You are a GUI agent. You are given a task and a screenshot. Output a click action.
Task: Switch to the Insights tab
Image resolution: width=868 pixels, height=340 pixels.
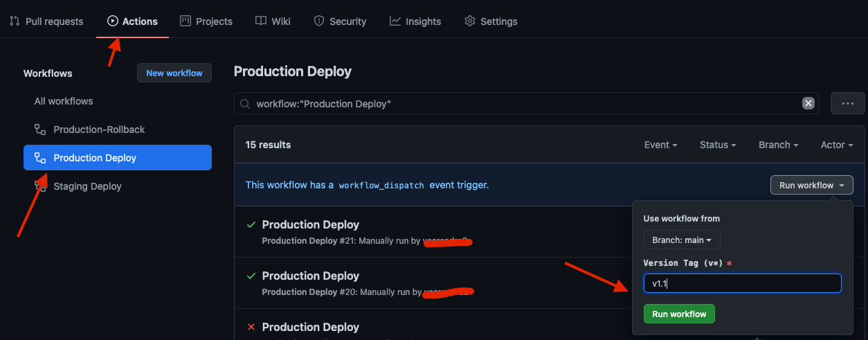pyautogui.click(x=415, y=21)
